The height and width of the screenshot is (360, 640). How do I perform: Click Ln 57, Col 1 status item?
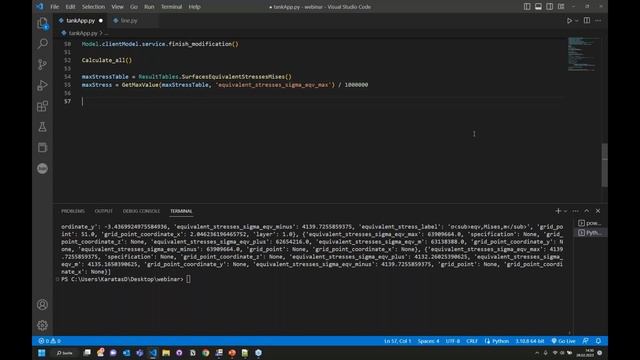[x=397, y=341]
